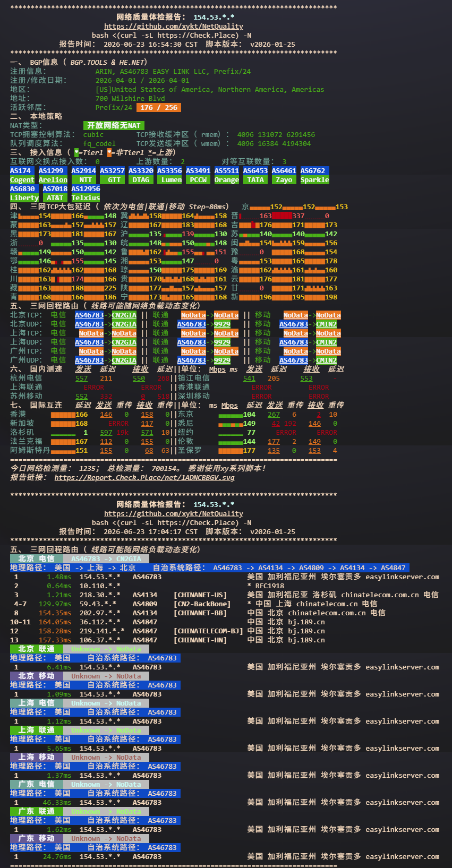Click 9929 in the 北京UDP 联通 row
452x868 pixels.
pos(222,324)
